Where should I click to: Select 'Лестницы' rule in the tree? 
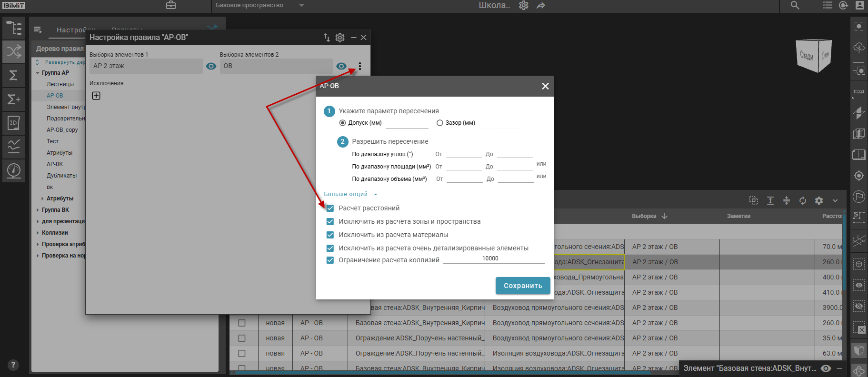60,84
